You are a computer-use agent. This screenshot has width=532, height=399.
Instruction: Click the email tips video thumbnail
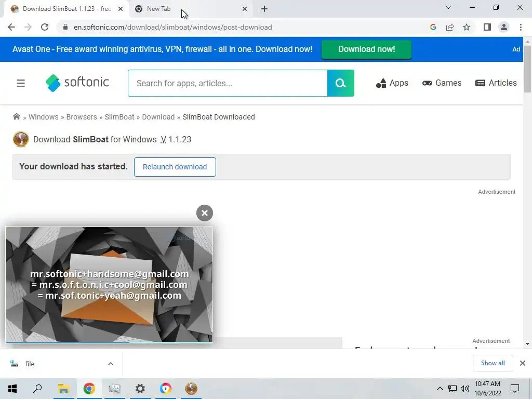(x=109, y=284)
